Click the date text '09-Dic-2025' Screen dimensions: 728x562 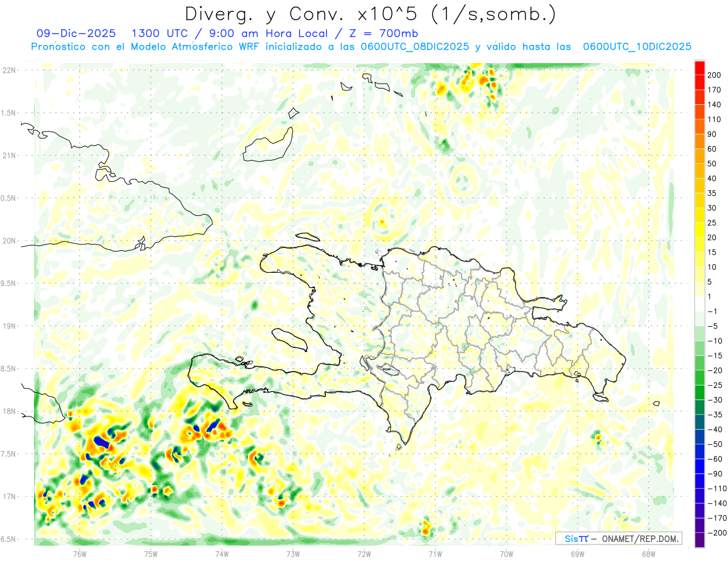click(76, 33)
